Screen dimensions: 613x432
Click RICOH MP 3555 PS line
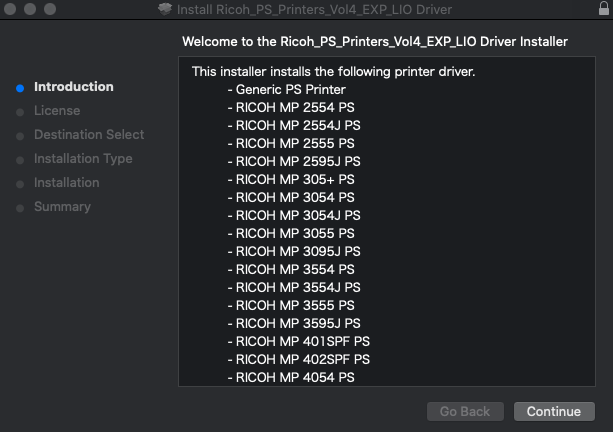[291, 305]
